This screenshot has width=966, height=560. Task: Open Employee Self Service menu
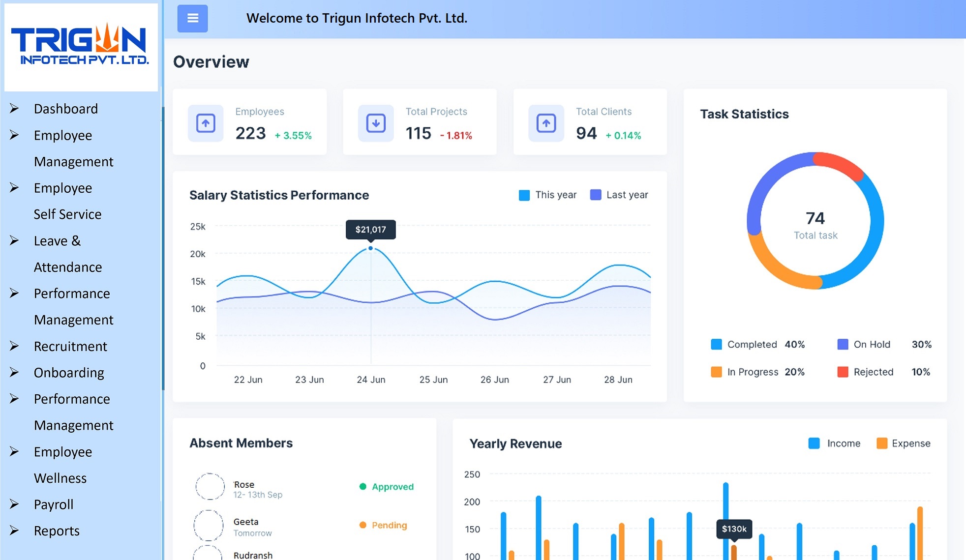click(67, 201)
